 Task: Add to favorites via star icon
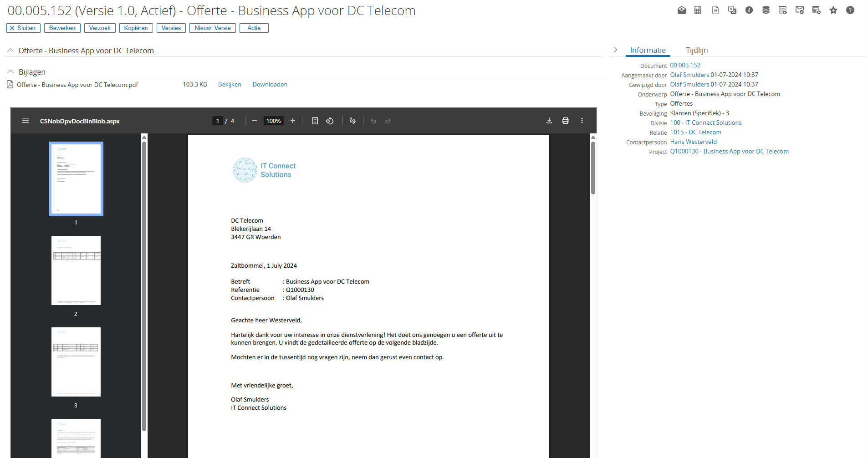[x=833, y=10]
